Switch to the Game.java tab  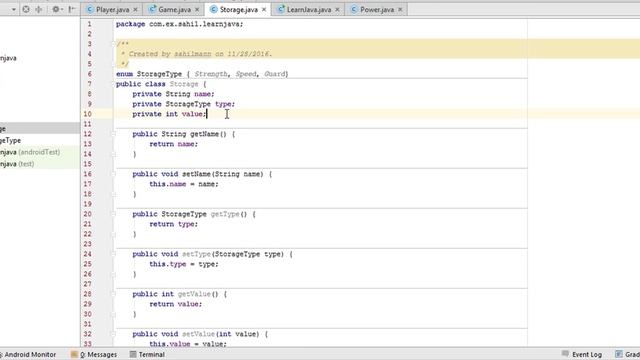click(174, 9)
